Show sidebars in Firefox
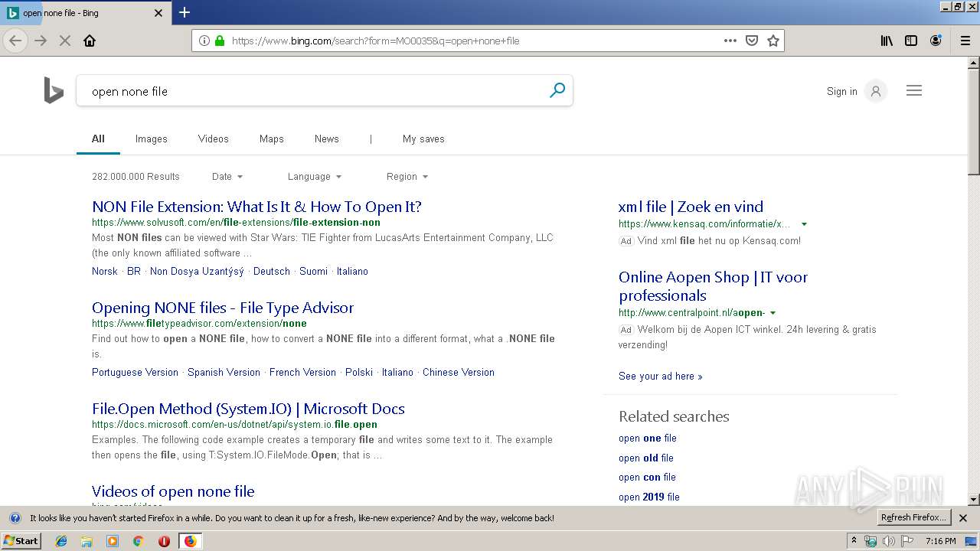Viewport: 980px width, 551px height. pos(911,41)
